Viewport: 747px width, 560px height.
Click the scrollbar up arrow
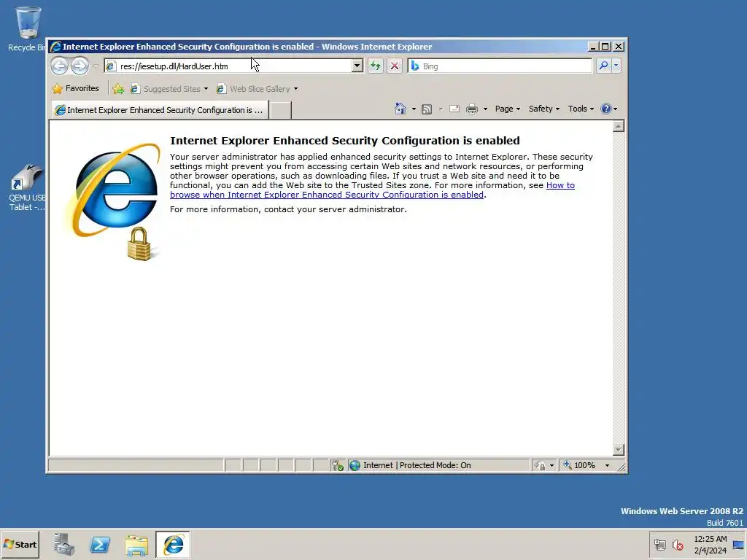pyautogui.click(x=619, y=126)
